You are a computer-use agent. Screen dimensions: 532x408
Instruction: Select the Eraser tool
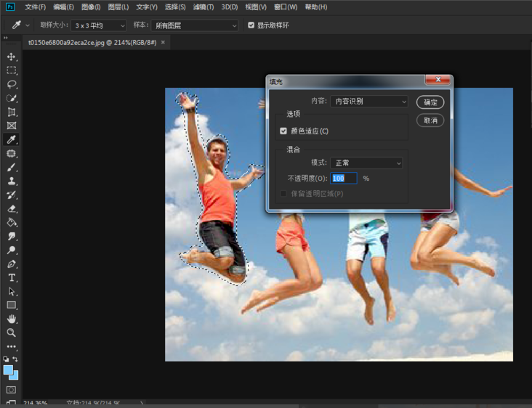coord(12,209)
